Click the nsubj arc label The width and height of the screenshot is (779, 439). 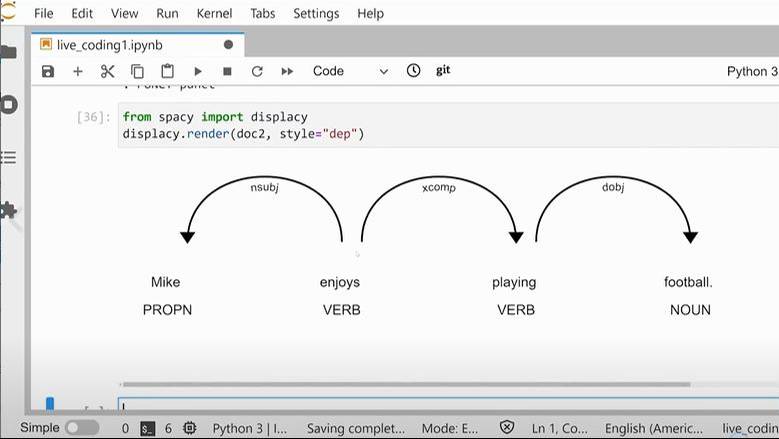264,187
